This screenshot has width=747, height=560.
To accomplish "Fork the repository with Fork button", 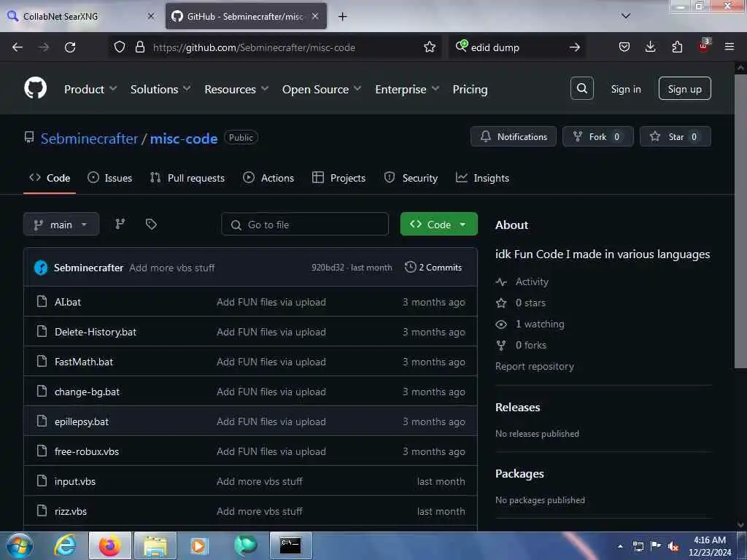I will coord(598,136).
